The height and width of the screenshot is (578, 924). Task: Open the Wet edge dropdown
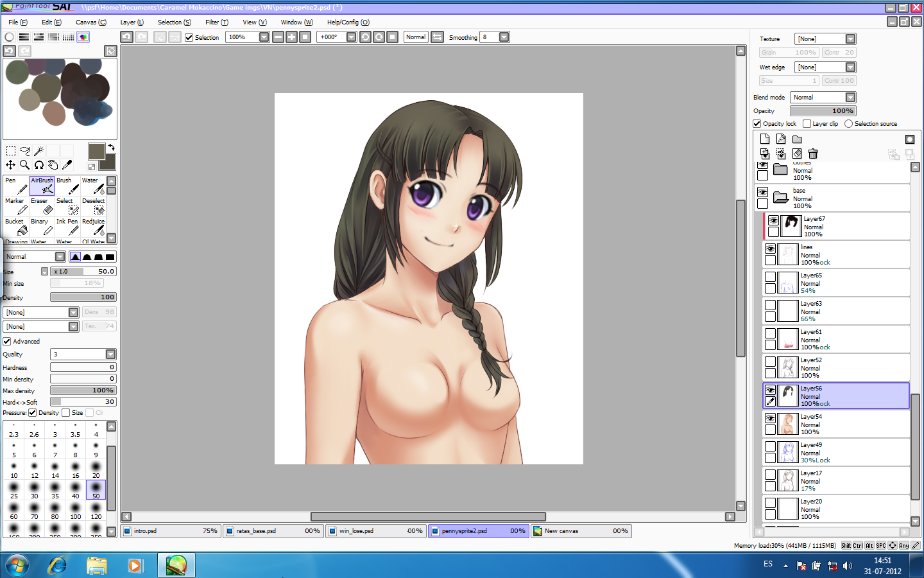point(850,67)
